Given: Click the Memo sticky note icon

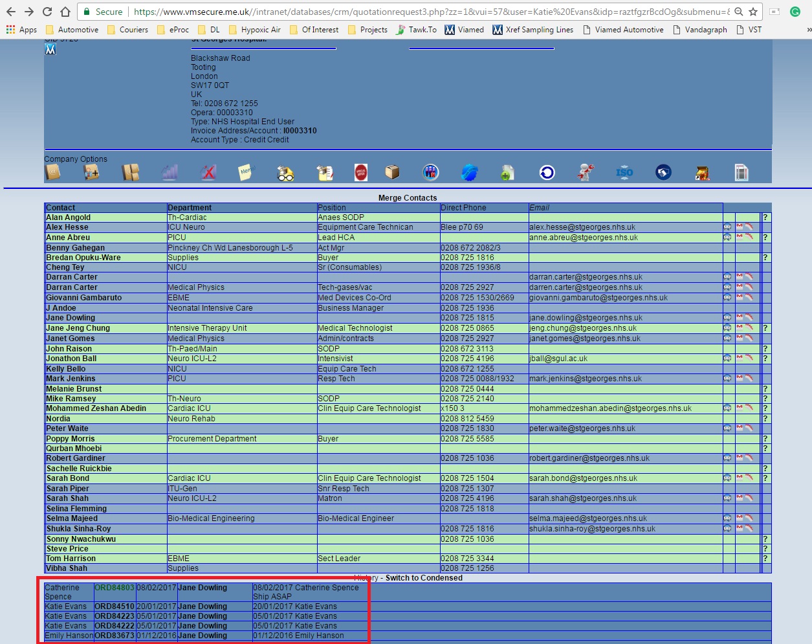Looking at the screenshot, I should click(x=246, y=172).
